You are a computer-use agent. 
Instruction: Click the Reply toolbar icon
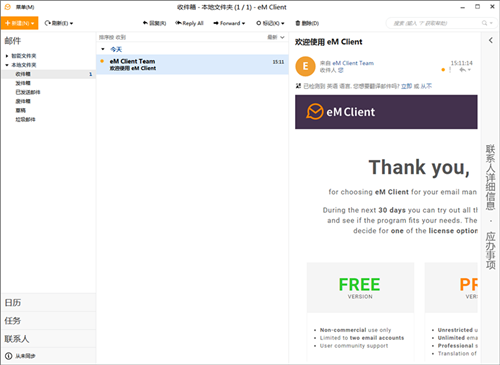pyautogui.click(x=145, y=23)
